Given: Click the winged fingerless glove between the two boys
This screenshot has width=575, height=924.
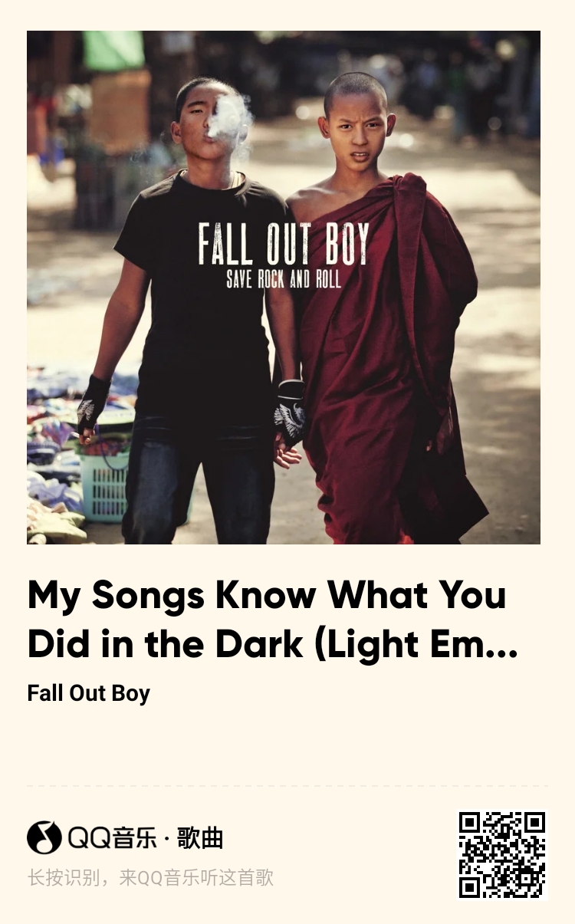Looking at the screenshot, I should (x=290, y=414).
